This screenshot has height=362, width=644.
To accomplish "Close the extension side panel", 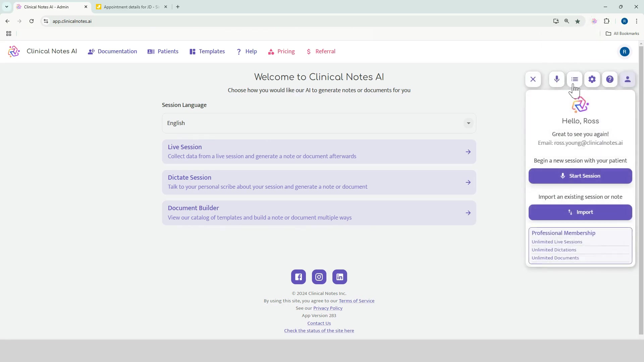I will click(x=533, y=79).
